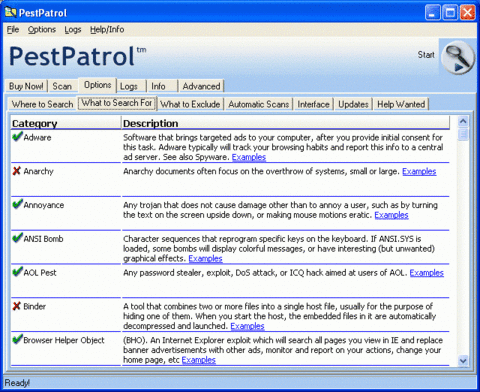Minimize the PestPatrol window

(x=432, y=13)
